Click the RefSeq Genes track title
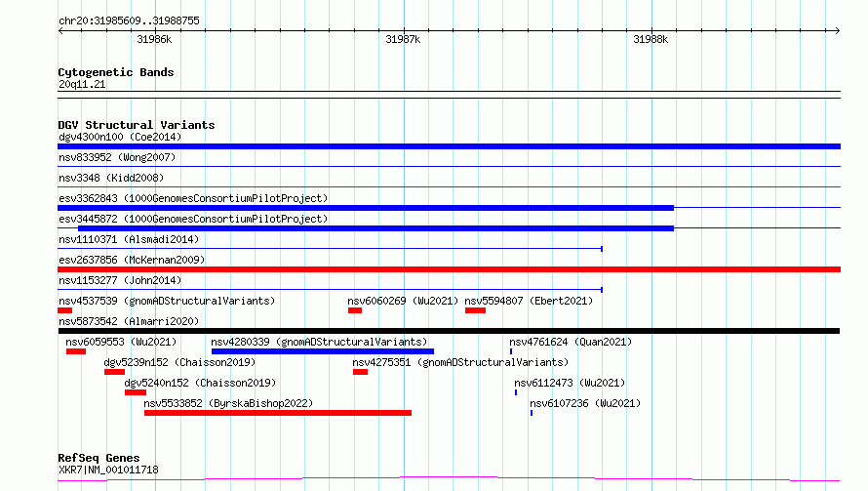 [x=99, y=459]
